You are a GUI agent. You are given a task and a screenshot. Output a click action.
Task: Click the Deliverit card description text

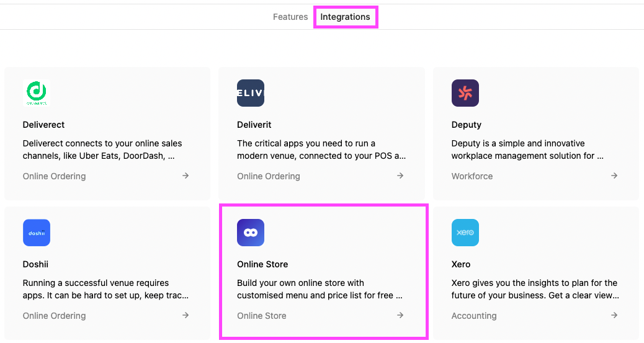[x=321, y=149]
